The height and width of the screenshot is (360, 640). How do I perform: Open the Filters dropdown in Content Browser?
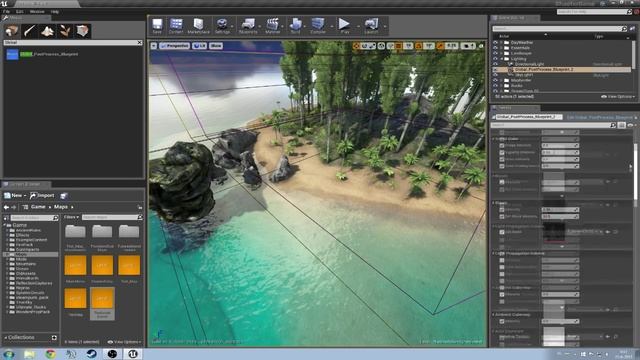pyautogui.click(x=71, y=217)
